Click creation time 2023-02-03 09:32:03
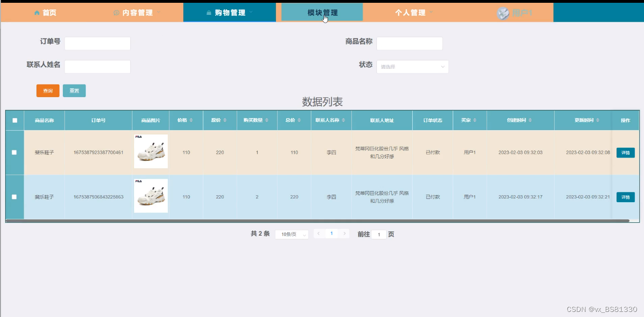 point(520,152)
